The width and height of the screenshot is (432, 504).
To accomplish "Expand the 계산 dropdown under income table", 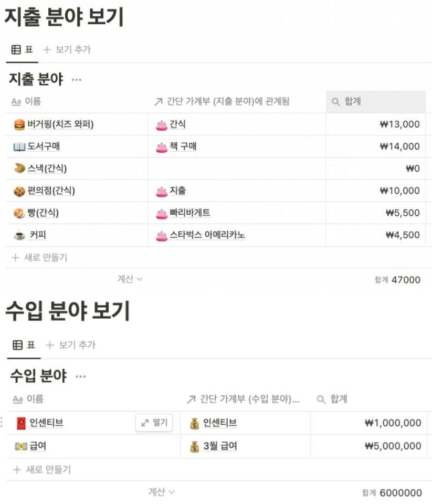I will [161, 491].
